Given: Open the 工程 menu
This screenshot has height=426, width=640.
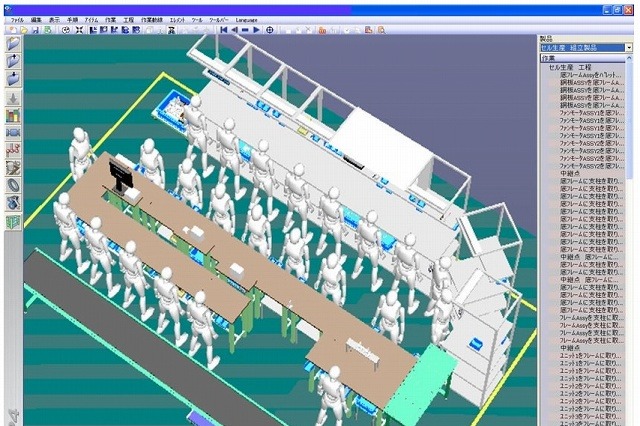Looking at the screenshot, I should tap(129, 20).
